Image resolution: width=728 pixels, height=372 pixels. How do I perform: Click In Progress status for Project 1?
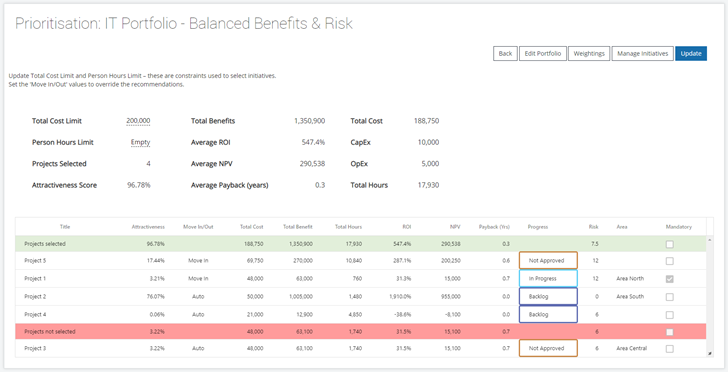pos(548,279)
